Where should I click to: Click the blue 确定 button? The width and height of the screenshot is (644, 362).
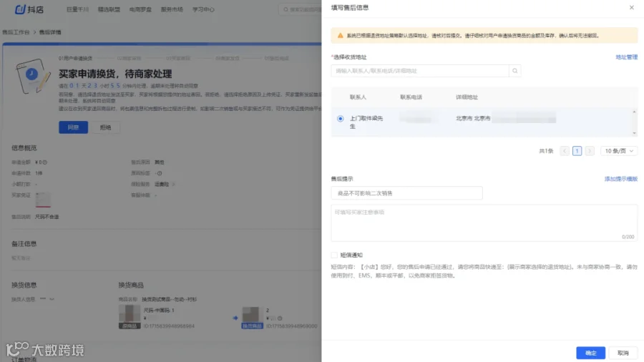pos(590,353)
